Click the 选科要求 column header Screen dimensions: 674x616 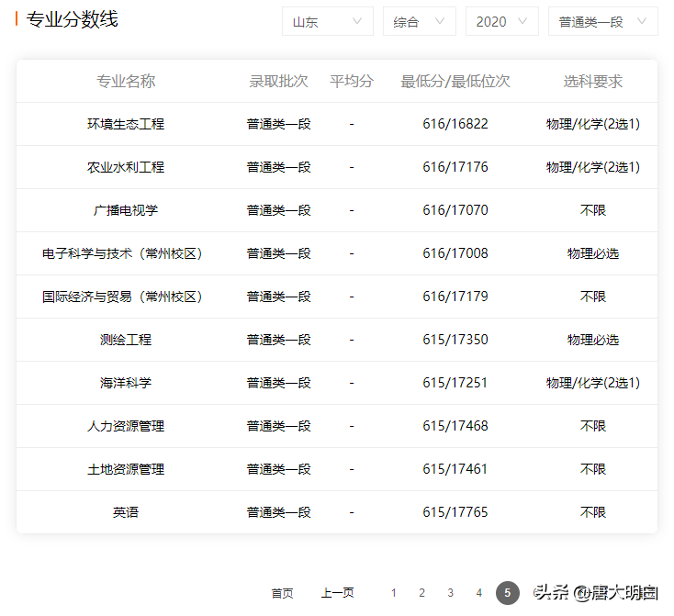(x=593, y=81)
